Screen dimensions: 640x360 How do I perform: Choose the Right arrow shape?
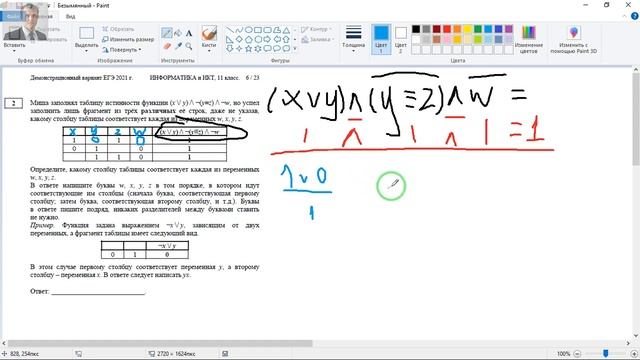click(267, 40)
